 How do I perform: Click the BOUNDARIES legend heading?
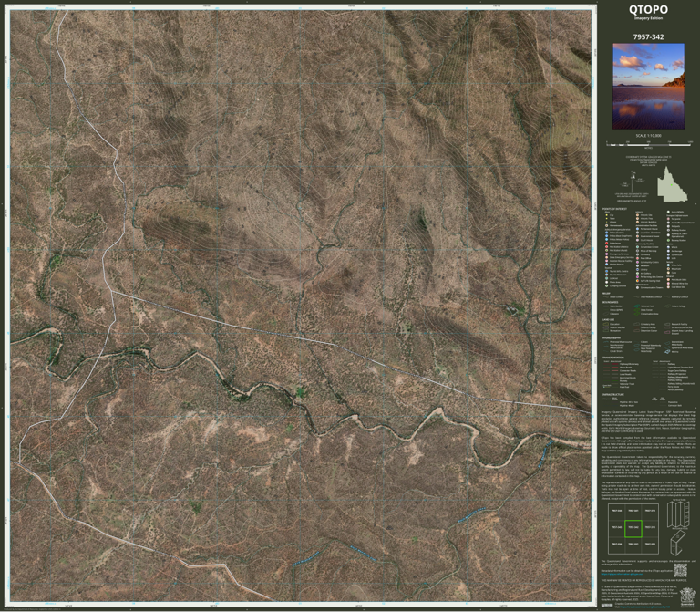click(611, 302)
